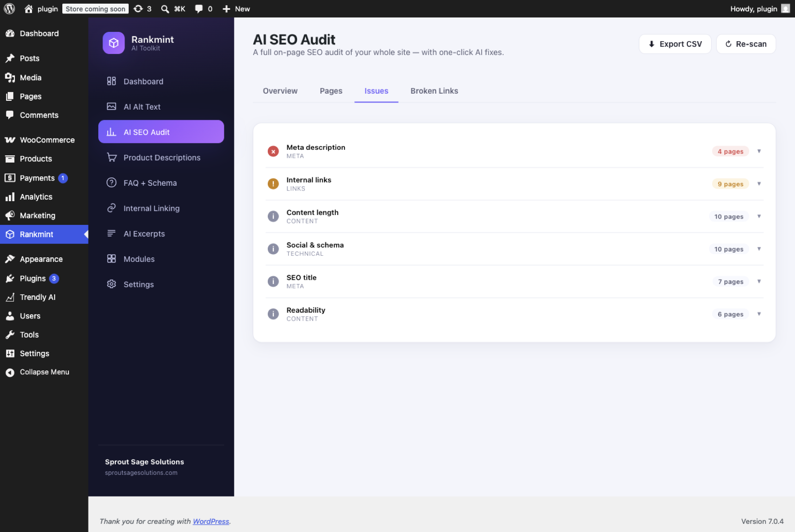Click the Export CSV button
The image size is (795, 532).
point(675,44)
